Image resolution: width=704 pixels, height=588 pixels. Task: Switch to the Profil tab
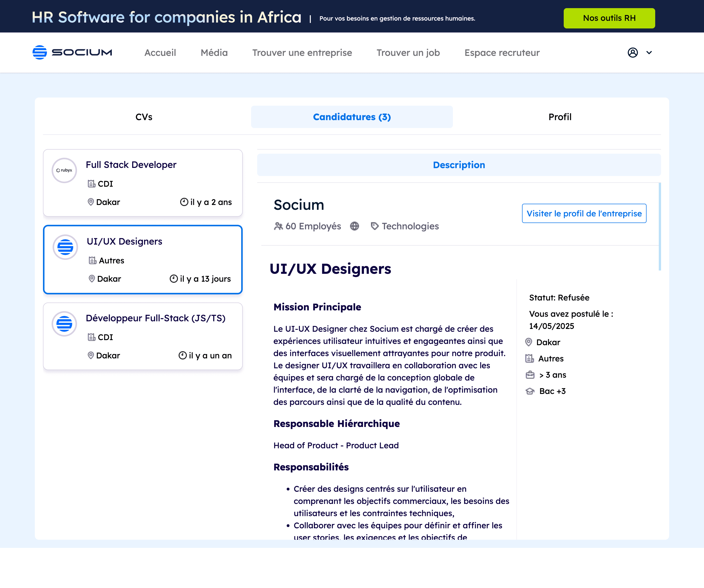[559, 117]
